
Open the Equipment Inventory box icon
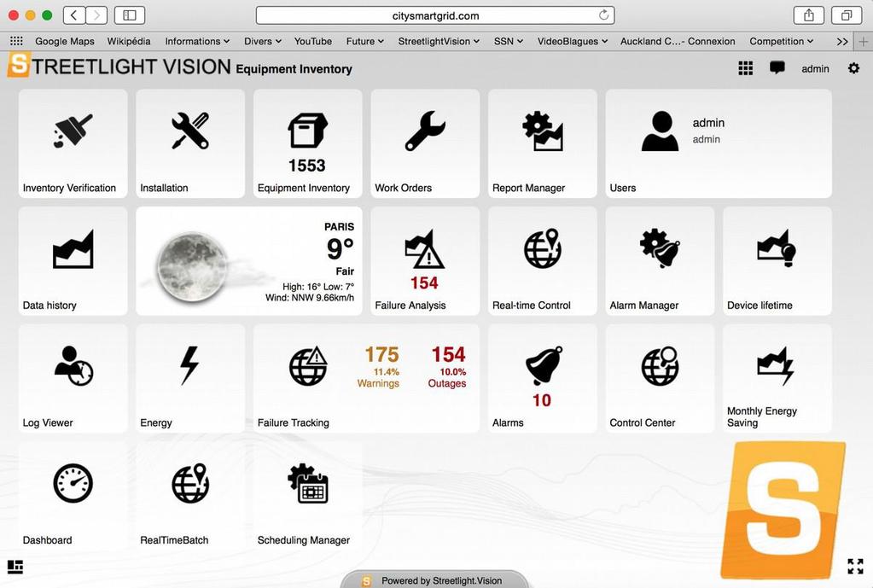click(307, 131)
